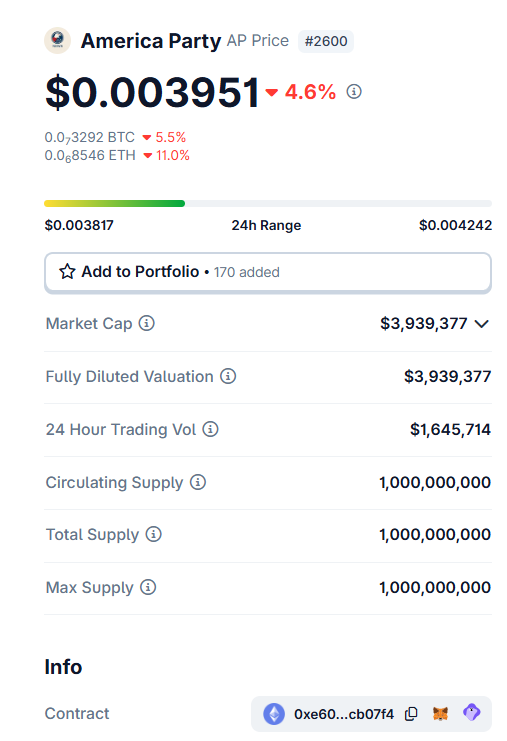Screen dimensions: 507x741
Task: Show Circulating Supply info icon
Action: 198,482
